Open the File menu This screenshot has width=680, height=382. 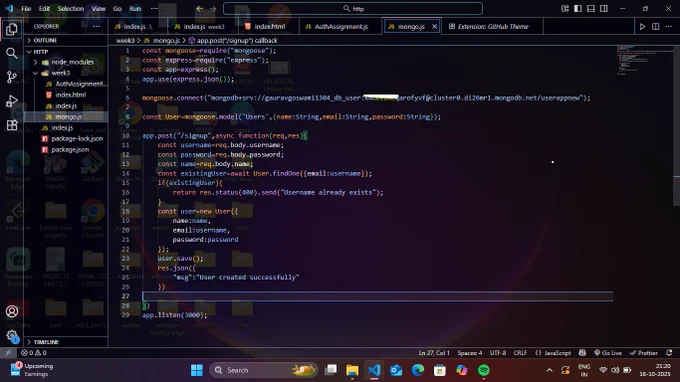click(x=26, y=8)
